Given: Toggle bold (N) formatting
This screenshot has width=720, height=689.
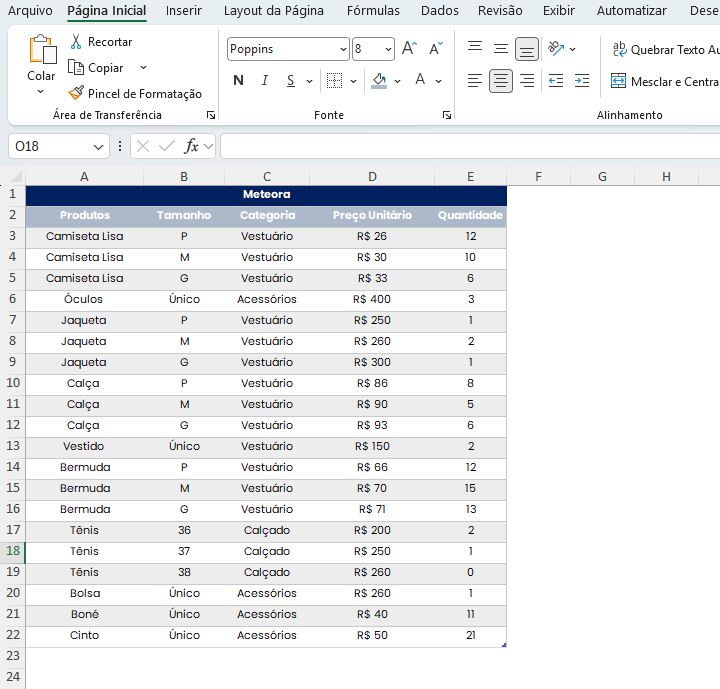Looking at the screenshot, I should point(238,81).
